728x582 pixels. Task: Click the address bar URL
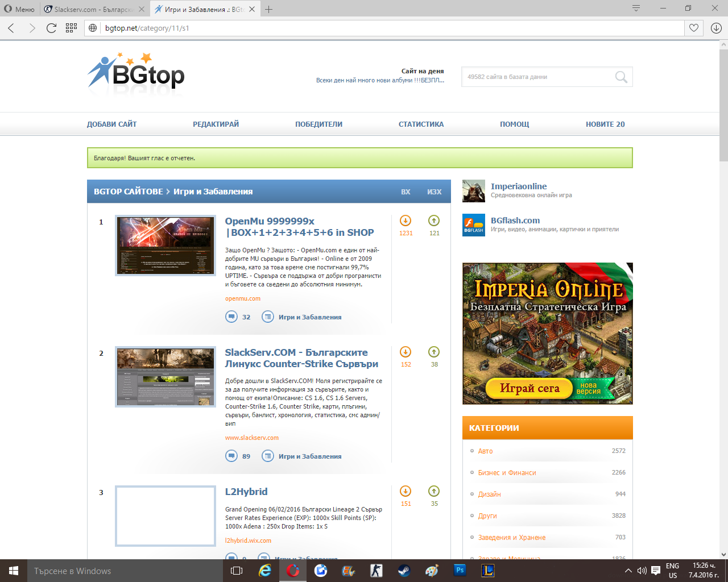pyautogui.click(x=147, y=28)
